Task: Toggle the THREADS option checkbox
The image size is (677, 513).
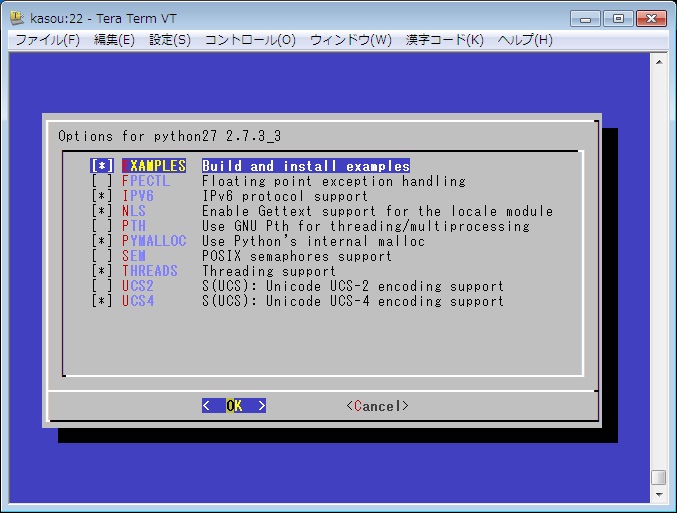Action: click(x=102, y=271)
